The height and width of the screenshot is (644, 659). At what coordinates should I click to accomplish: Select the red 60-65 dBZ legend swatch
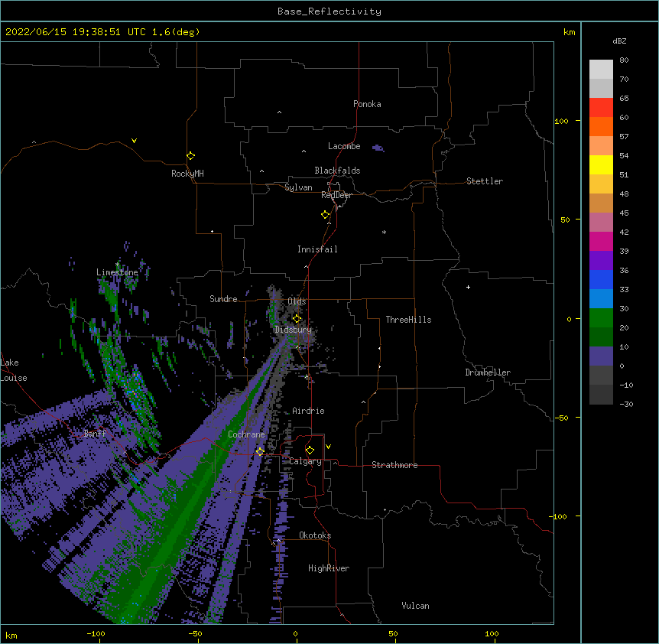(601, 107)
